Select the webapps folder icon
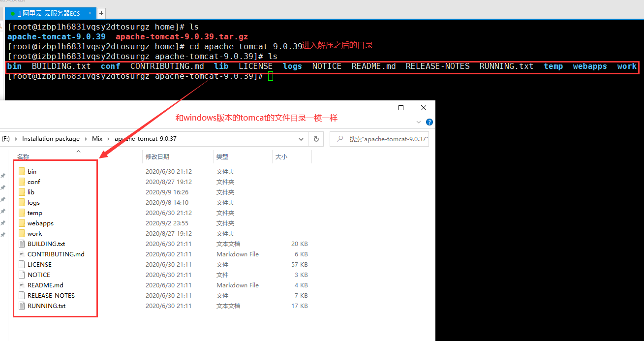The height and width of the screenshot is (341, 644). coord(22,223)
